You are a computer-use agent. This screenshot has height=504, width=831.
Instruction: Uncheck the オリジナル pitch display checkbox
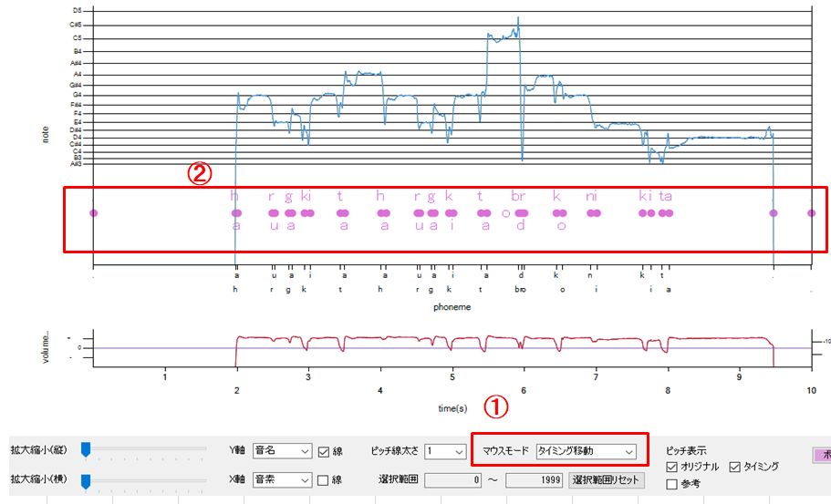(672, 467)
